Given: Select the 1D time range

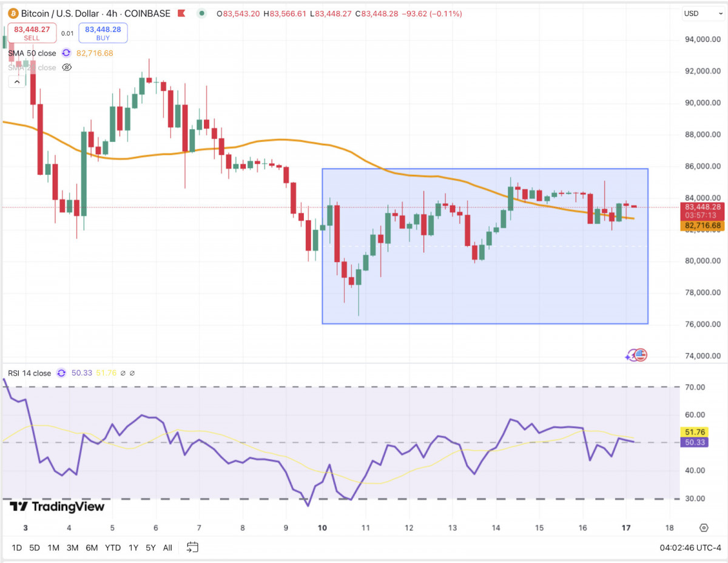Looking at the screenshot, I should 16,548.
